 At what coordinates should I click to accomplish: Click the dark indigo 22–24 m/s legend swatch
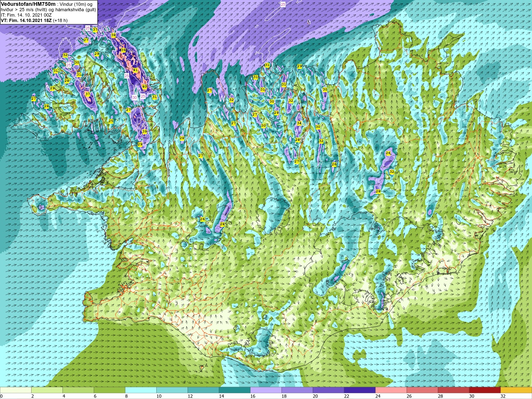click(x=360, y=390)
